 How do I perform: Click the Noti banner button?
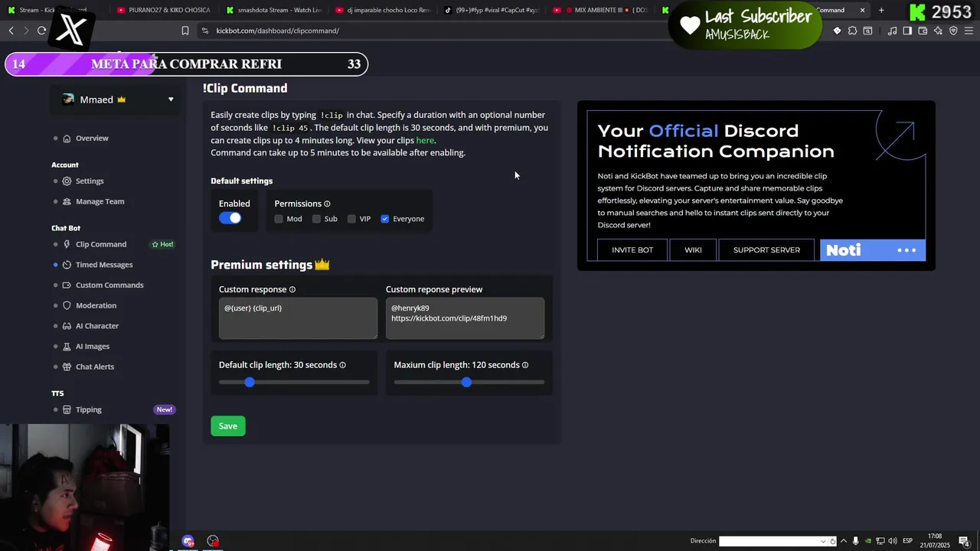pos(873,250)
